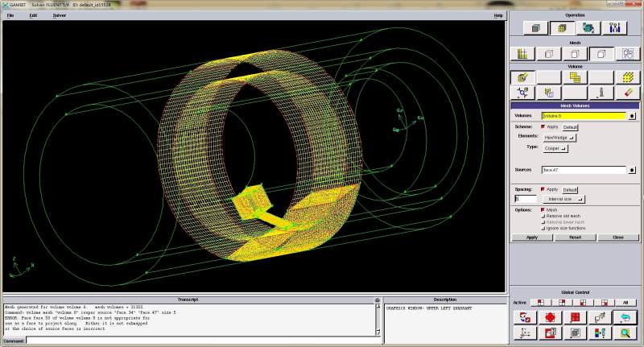Select the Geometry operation cube icon
Viewport: 644px width, 347px height.
coord(535,28)
